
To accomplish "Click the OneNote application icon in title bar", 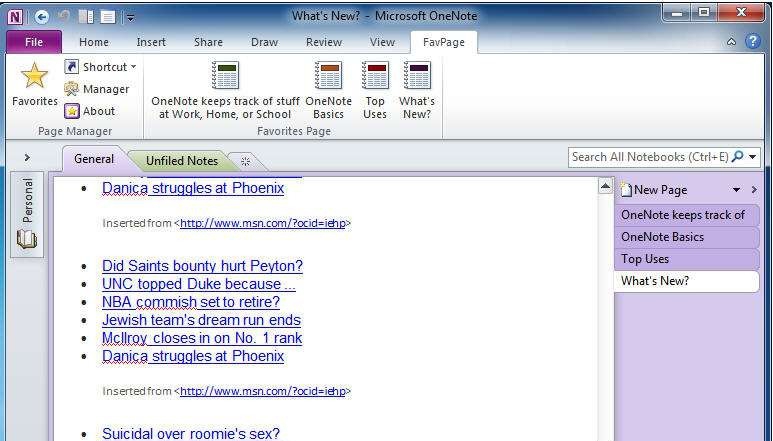I will pyautogui.click(x=15, y=17).
